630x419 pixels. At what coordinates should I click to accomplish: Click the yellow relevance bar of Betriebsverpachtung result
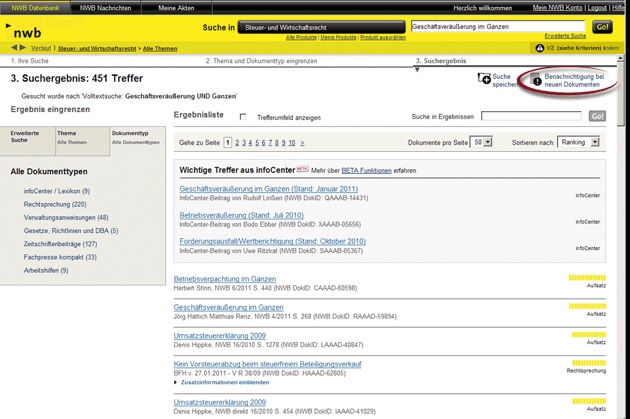tap(586, 278)
